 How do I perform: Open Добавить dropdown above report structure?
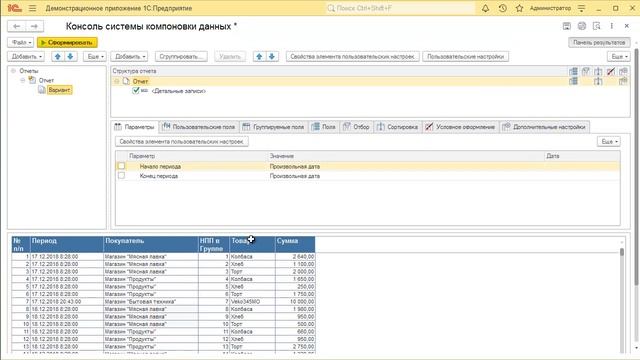129,57
